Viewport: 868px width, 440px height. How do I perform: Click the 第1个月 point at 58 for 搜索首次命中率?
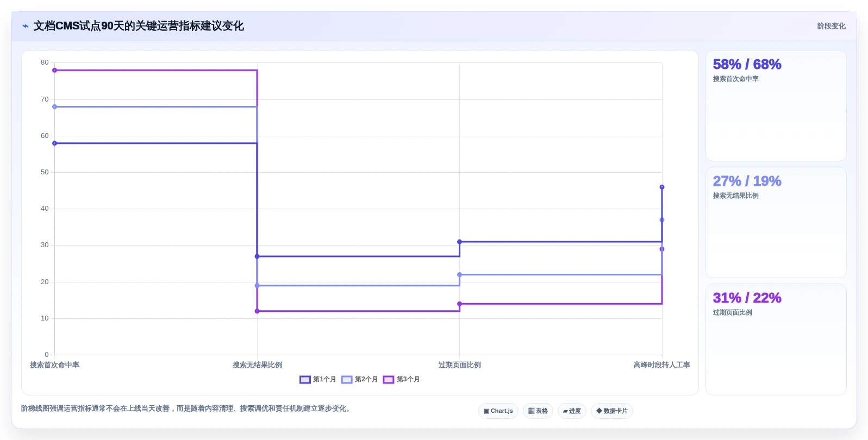click(54, 143)
